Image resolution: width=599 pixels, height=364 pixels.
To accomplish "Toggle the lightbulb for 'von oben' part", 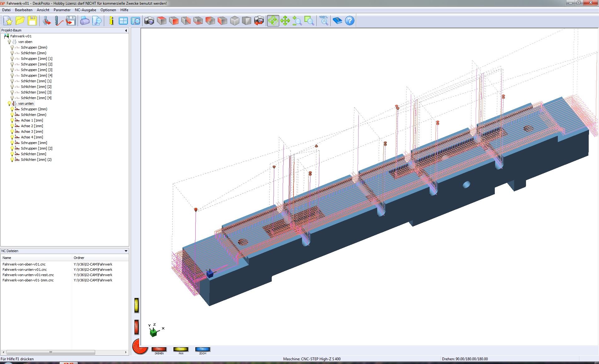I will pyautogui.click(x=9, y=42).
